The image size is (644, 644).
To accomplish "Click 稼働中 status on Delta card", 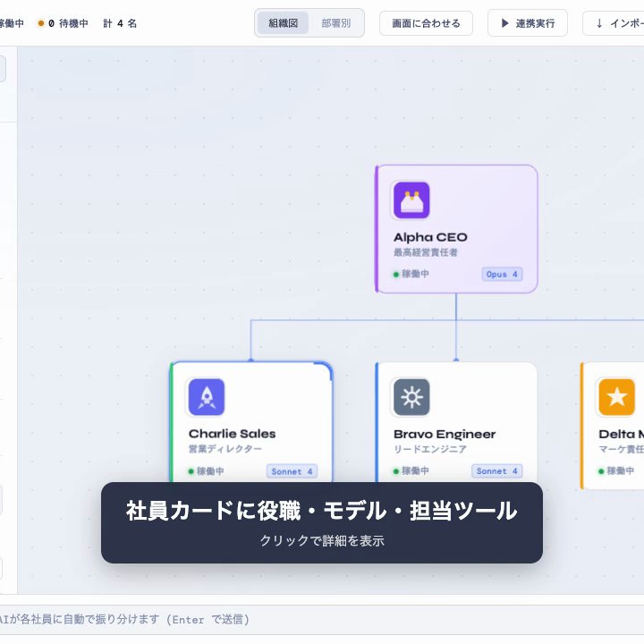I will [616, 470].
